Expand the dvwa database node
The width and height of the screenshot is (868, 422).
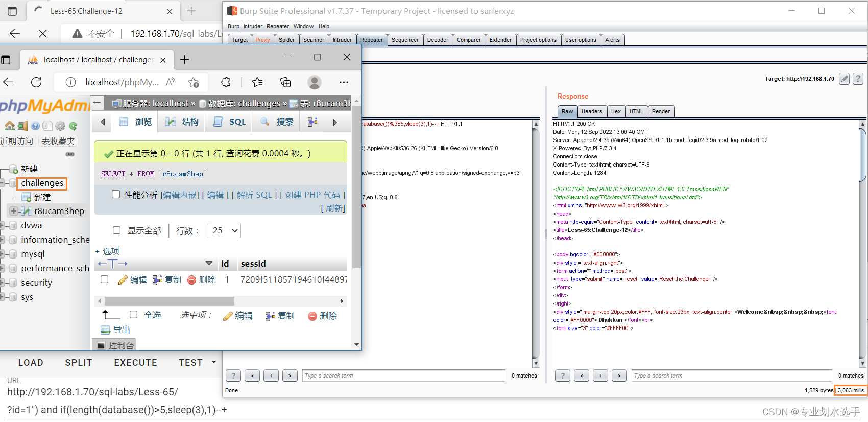pos(3,225)
